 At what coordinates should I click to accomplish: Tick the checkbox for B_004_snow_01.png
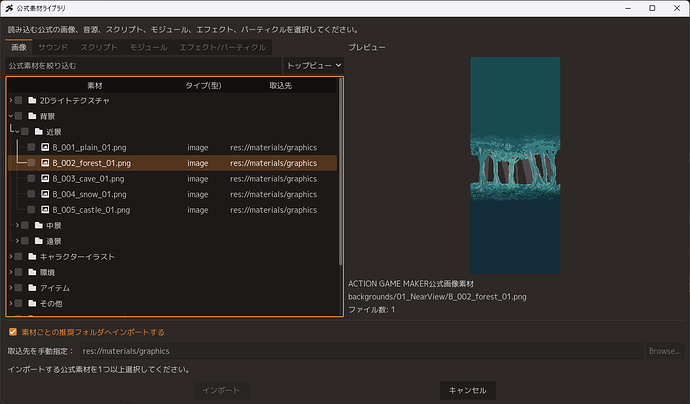tap(31, 194)
